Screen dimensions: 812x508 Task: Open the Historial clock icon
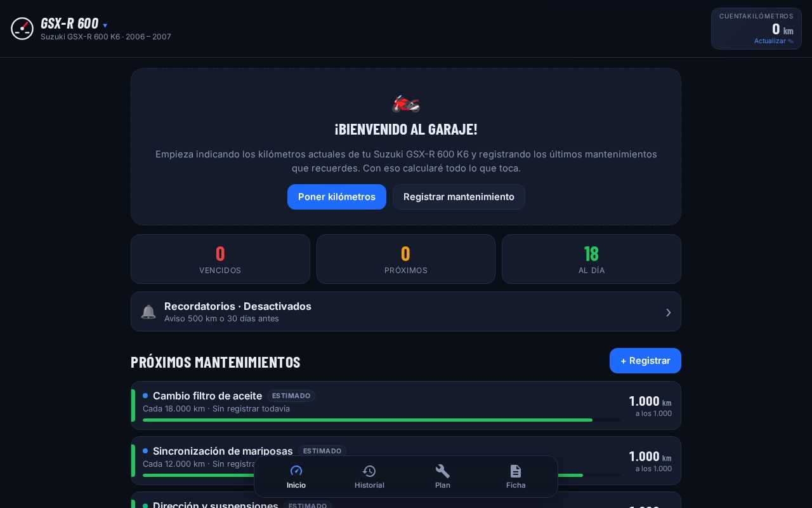tap(369, 471)
